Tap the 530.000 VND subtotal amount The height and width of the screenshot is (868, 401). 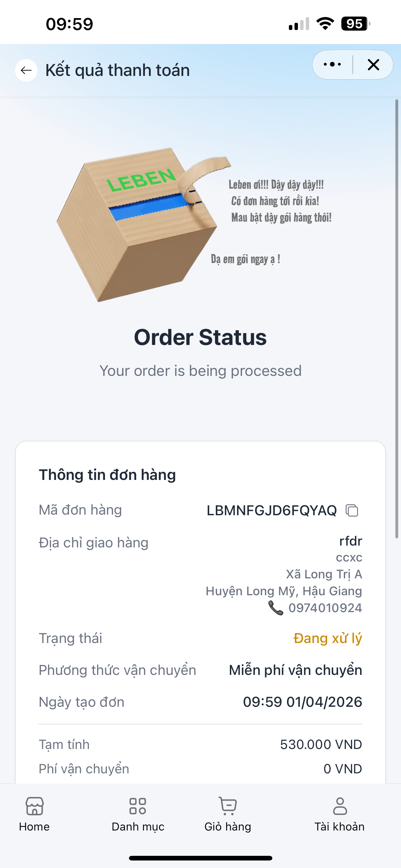[x=321, y=744]
